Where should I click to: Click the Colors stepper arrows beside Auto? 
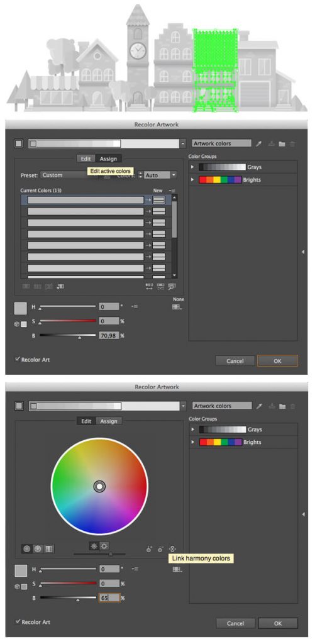point(140,175)
